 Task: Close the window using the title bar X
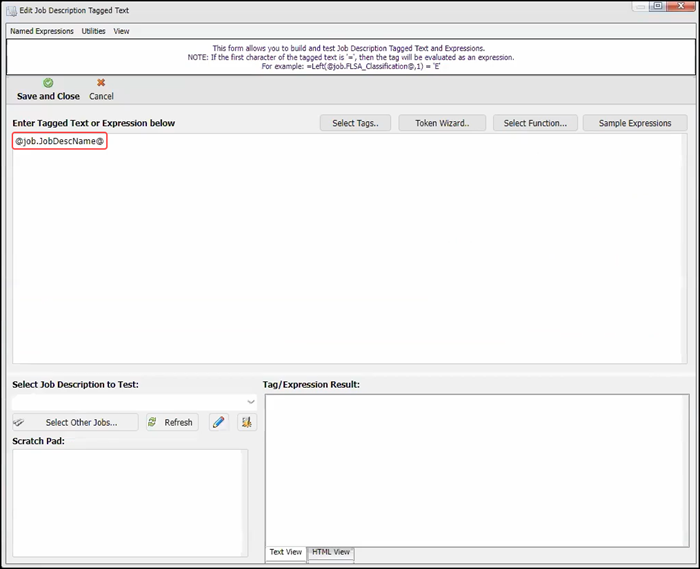point(681,6)
